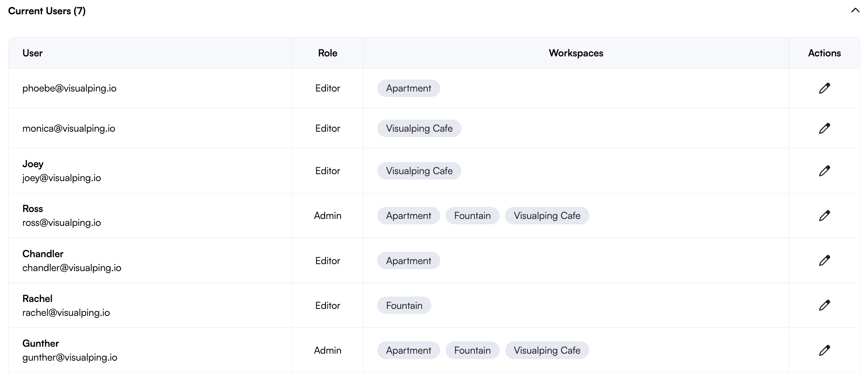Click Editor role in phoebe's row
Image resolution: width=868 pixels, height=373 pixels.
click(328, 88)
